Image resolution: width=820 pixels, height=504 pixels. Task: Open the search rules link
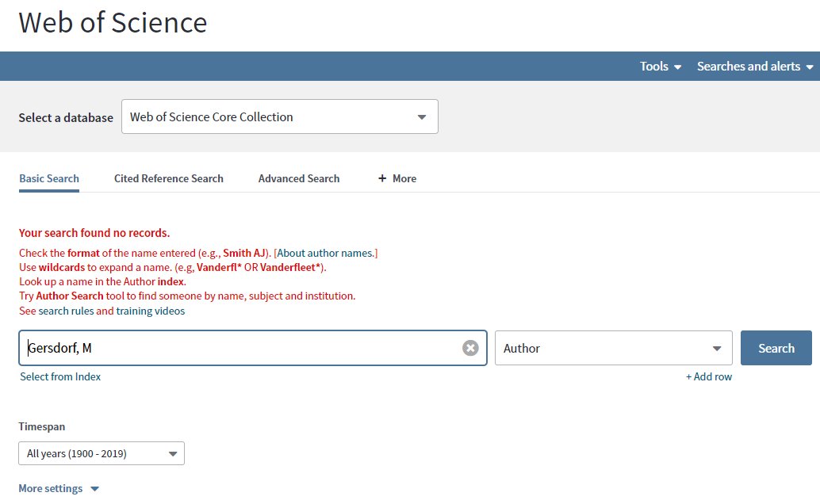(66, 311)
